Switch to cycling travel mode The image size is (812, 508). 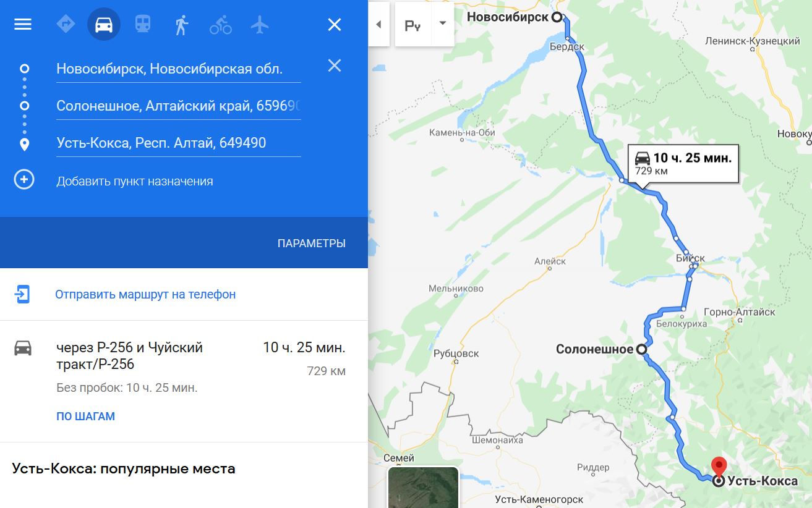tap(221, 25)
